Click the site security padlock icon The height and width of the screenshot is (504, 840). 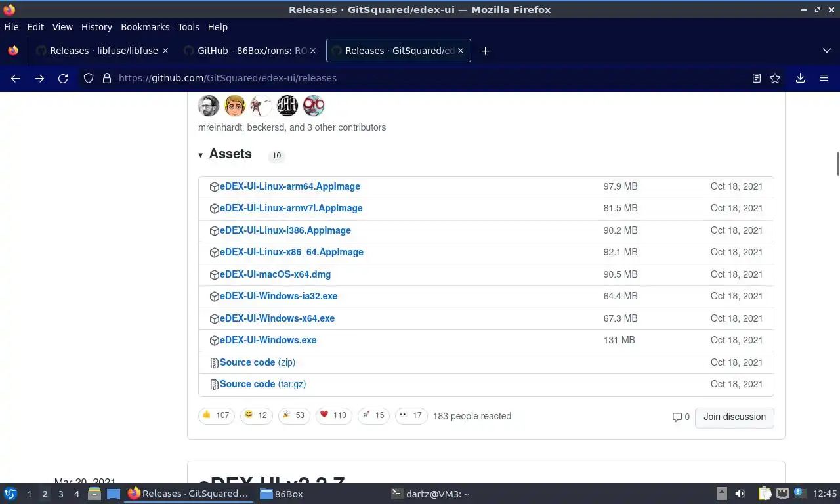click(107, 78)
